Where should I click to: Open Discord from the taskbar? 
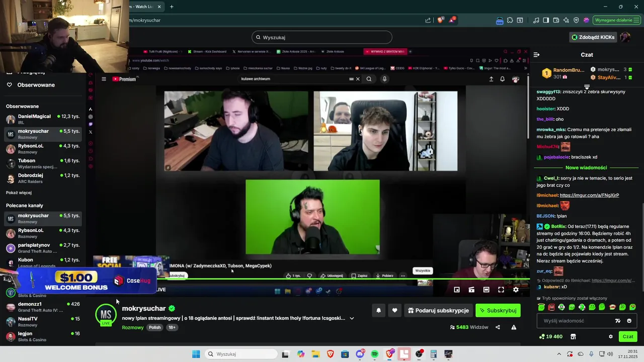point(360,354)
